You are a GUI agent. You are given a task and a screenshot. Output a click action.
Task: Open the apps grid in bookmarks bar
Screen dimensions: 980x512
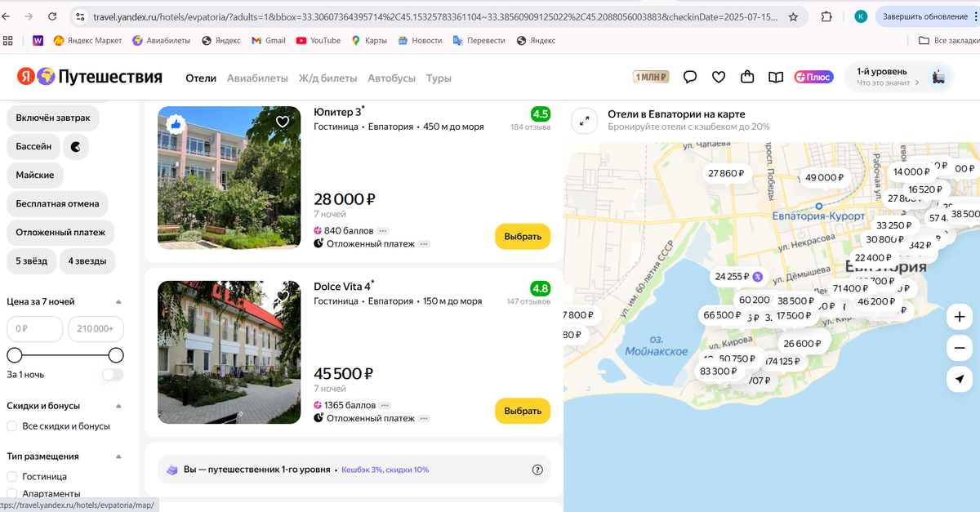[8, 40]
